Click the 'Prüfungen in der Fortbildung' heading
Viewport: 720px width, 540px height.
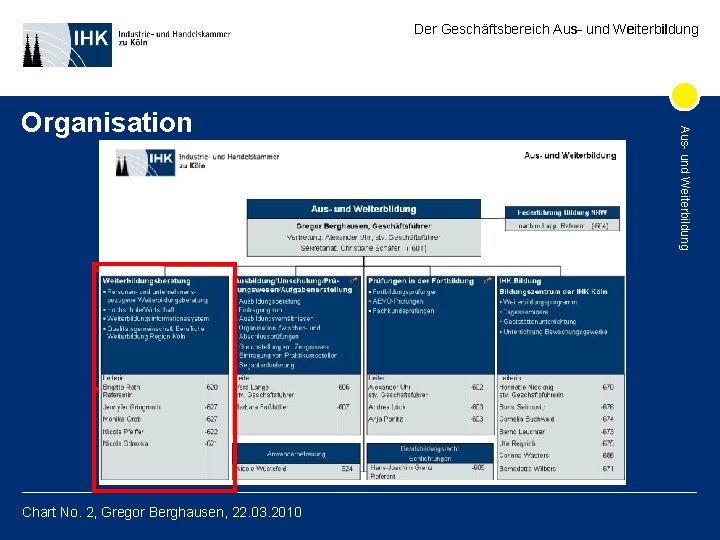click(x=421, y=281)
